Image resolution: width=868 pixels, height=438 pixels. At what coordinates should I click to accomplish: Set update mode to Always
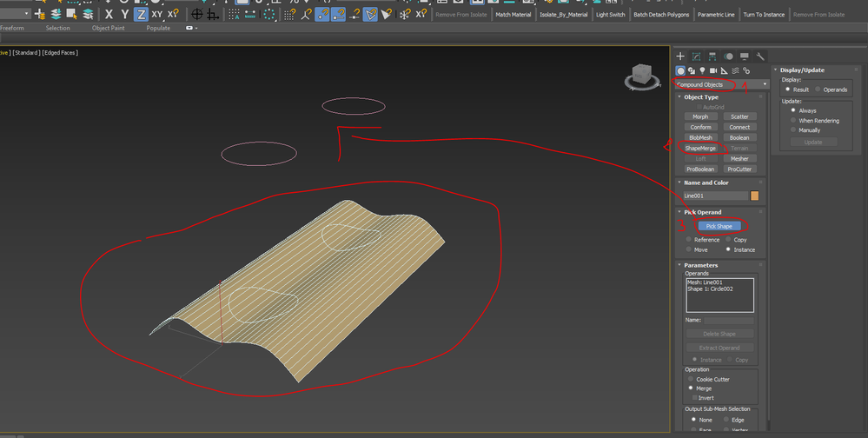coord(793,110)
